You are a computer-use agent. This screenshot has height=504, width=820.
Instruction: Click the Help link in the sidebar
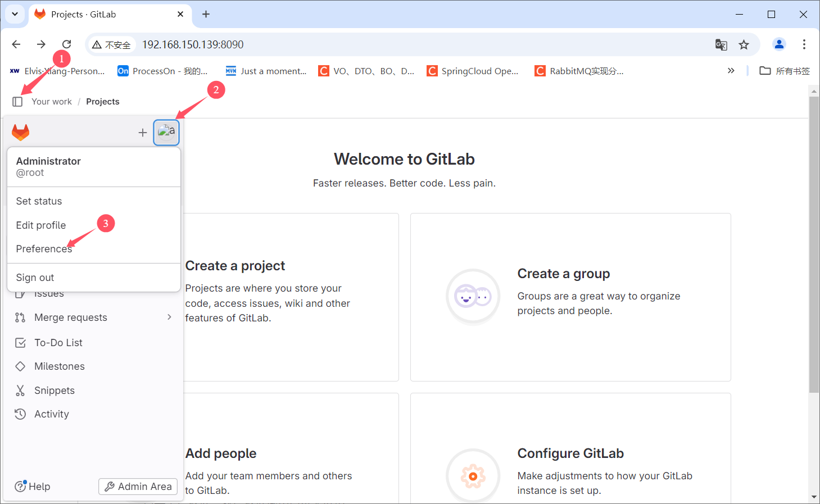click(x=33, y=487)
